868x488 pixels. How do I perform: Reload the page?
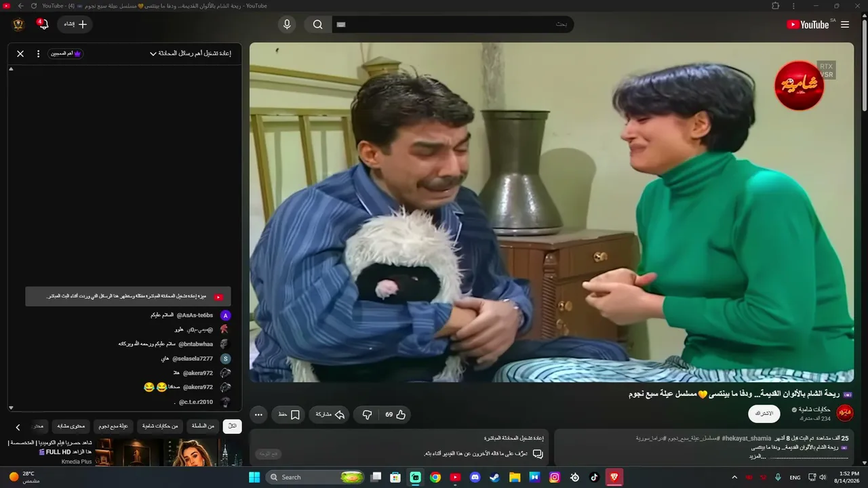[33, 6]
